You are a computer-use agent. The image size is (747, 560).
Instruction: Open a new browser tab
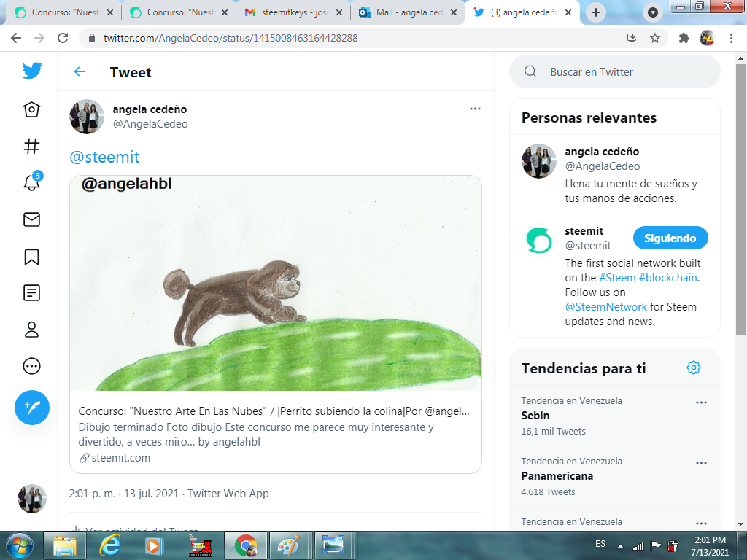point(596,12)
